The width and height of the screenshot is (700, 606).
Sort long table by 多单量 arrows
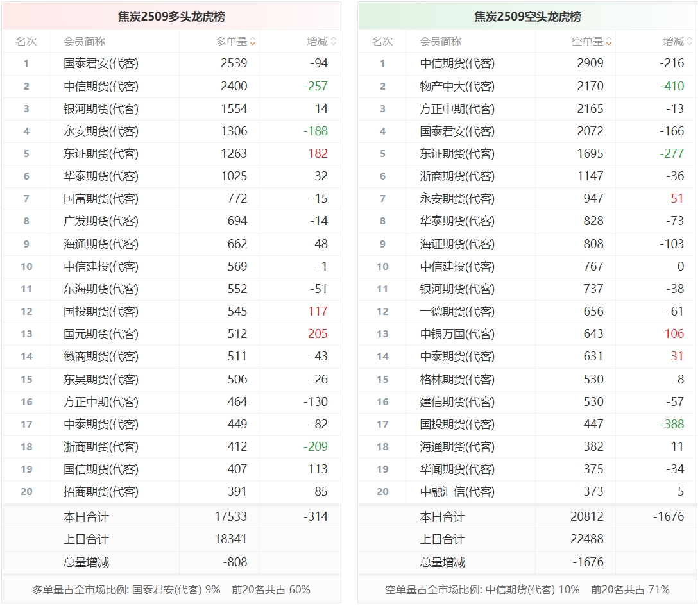253,42
